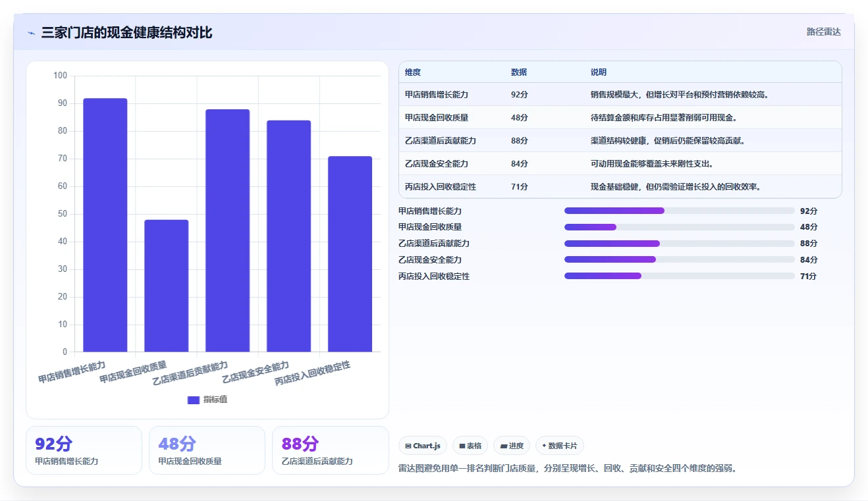Click the 甲店销售增长能力 progress bar
Viewport: 868px width, 501px height.
pyautogui.click(x=680, y=211)
